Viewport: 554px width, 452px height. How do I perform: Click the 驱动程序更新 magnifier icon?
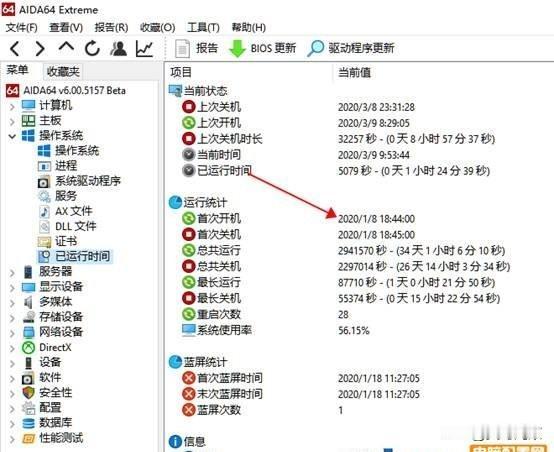[x=316, y=48]
